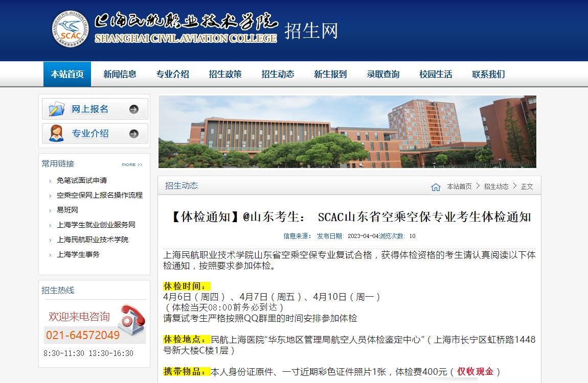This screenshot has height=383, width=588.
Task: Click the SCAC college logo emblem
Action: 70,29
